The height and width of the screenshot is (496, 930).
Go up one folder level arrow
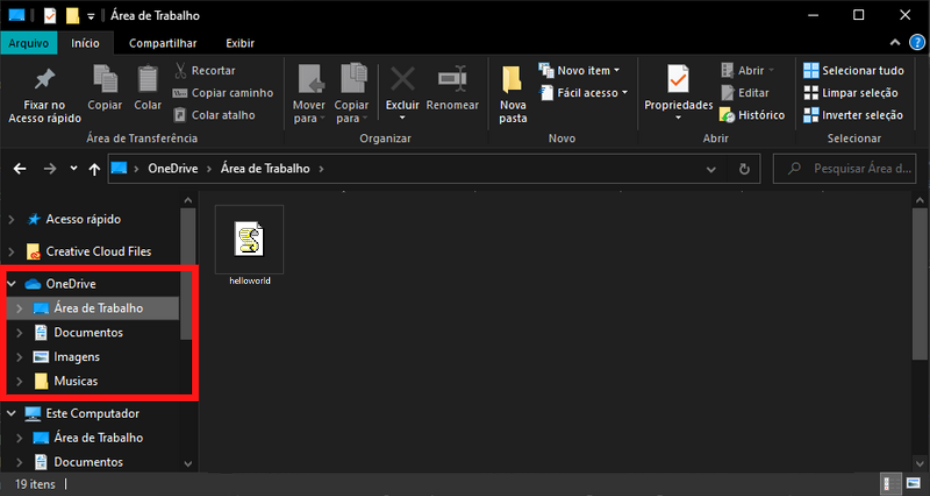(x=94, y=169)
